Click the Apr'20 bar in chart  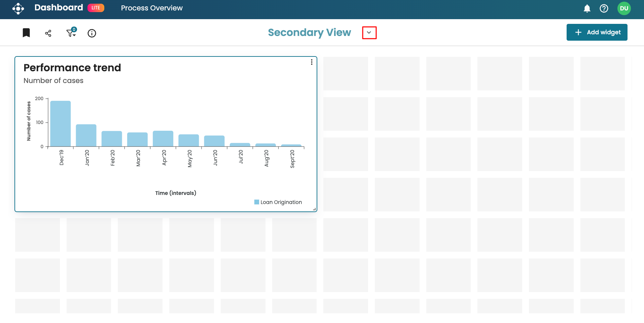163,138
